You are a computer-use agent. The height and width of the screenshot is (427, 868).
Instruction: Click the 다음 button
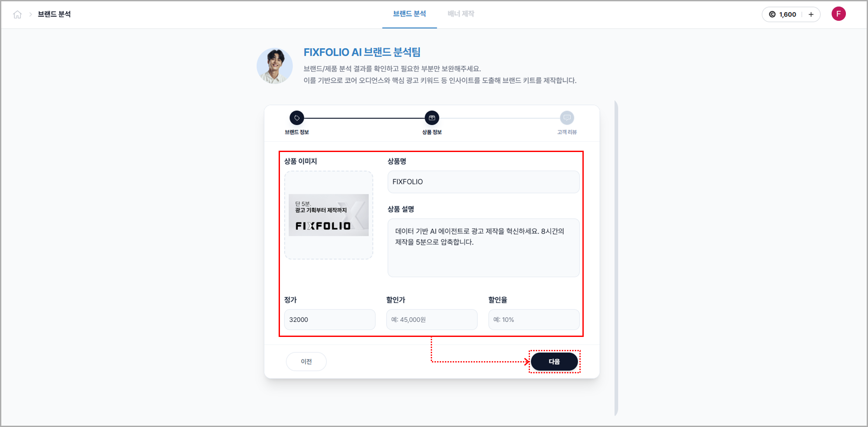(554, 362)
